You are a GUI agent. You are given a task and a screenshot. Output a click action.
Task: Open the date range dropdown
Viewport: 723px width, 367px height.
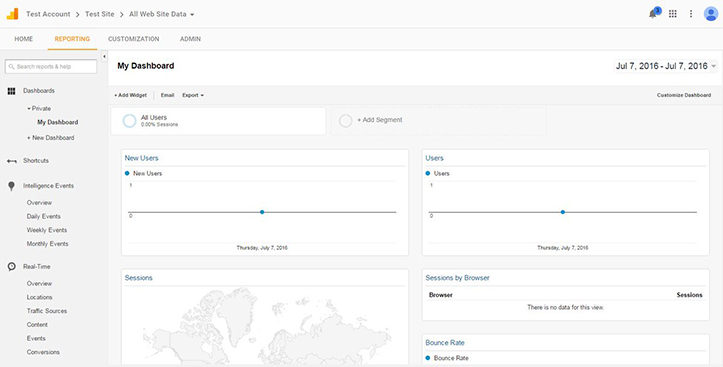click(x=666, y=66)
